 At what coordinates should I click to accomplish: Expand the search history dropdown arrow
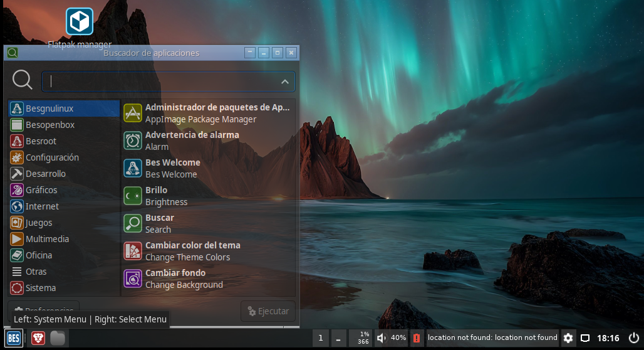[284, 82]
